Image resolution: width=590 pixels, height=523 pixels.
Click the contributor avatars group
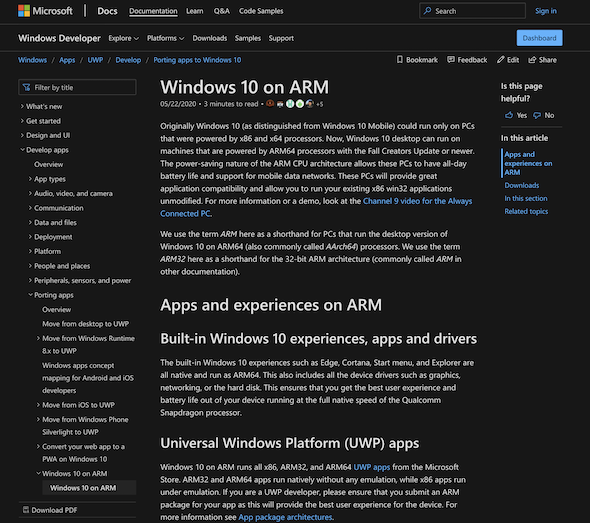(294, 104)
